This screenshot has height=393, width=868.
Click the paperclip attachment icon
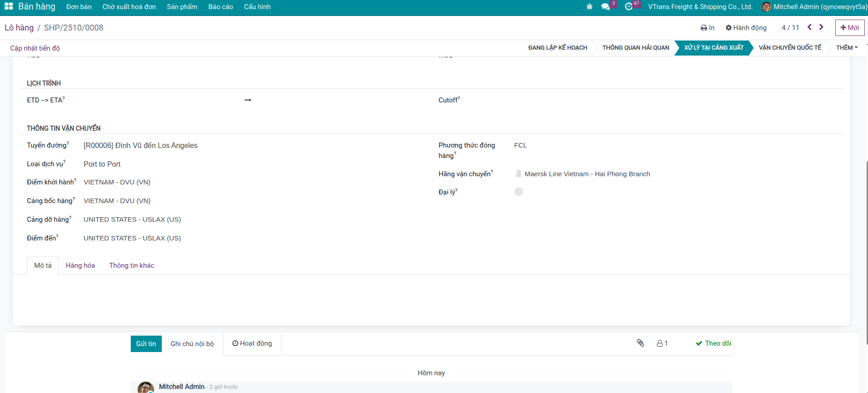coord(640,343)
